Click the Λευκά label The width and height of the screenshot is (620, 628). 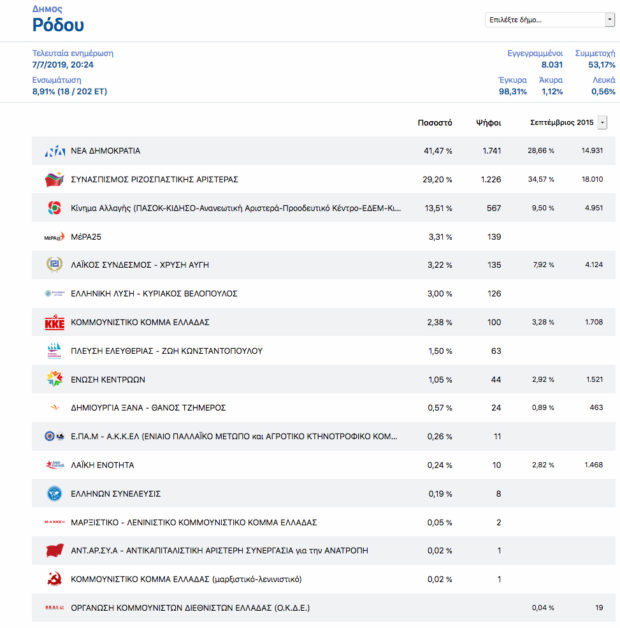pyautogui.click(x=604, y=80)
